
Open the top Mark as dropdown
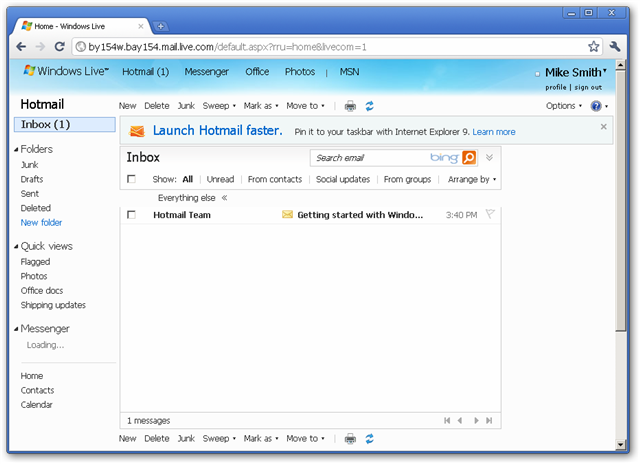[261, 106]
